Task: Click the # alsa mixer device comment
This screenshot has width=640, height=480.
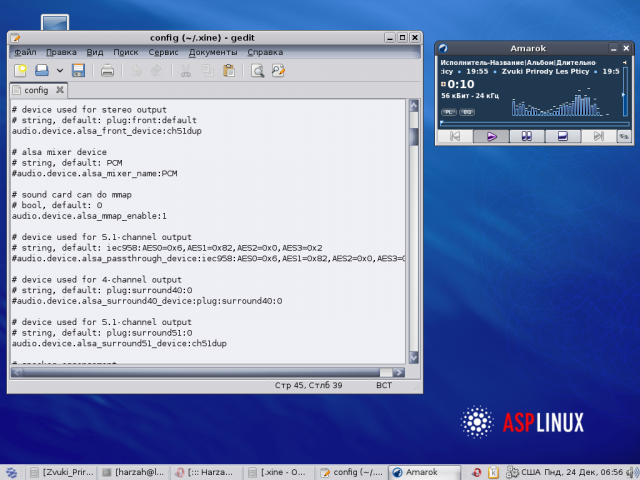Action: [59, 152]
